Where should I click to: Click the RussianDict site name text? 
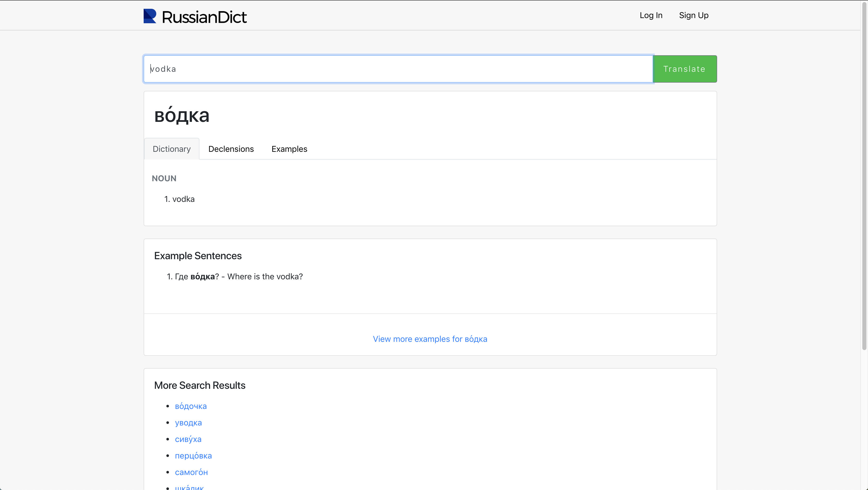pos(204,17)
